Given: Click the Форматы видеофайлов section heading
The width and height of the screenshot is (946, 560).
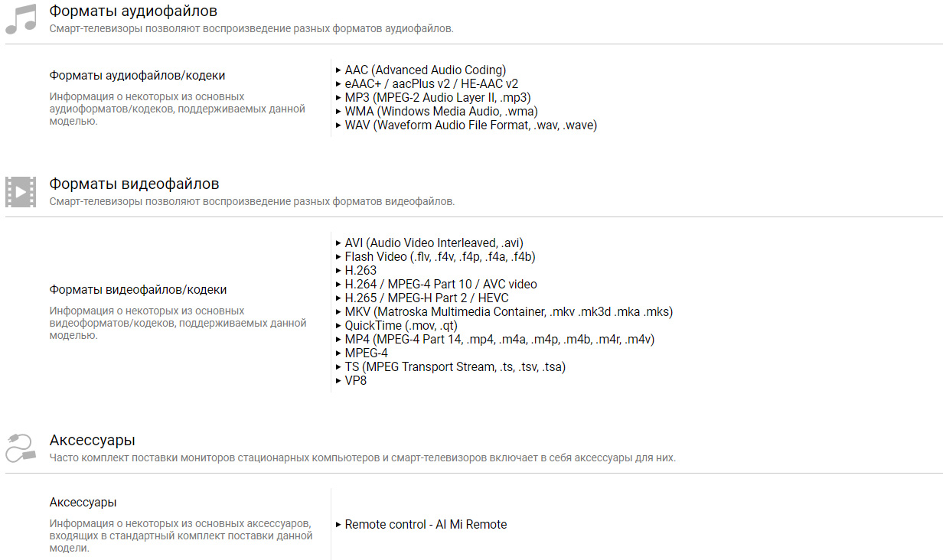Looking at the screenshot, I should coord(134,184).
